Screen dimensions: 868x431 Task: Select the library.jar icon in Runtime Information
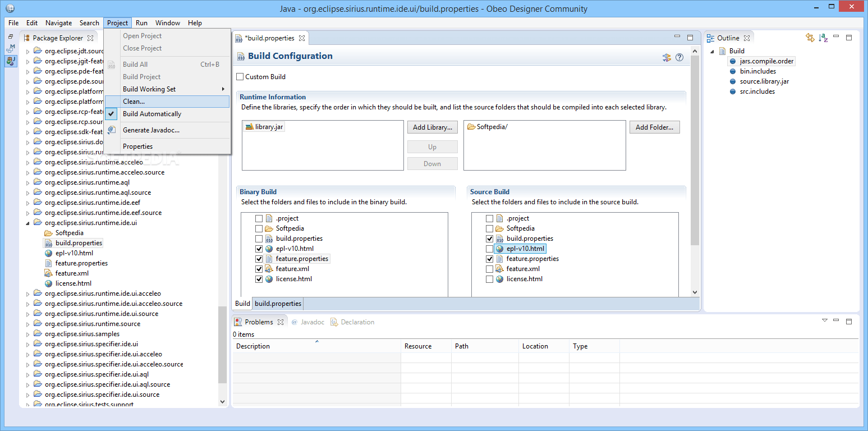pyautogui.click(x=249, y=126)
